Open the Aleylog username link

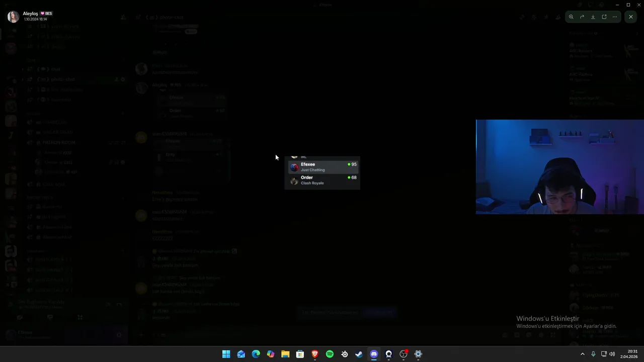[30, 14]
